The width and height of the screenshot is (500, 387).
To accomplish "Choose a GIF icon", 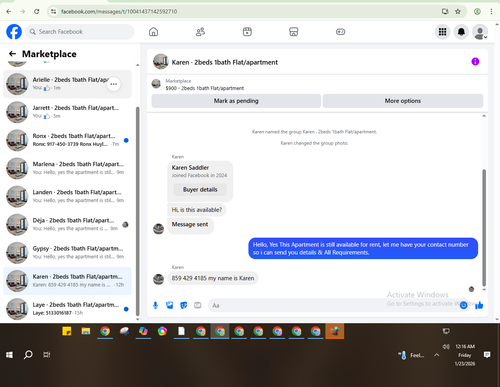I will [x=198, y=305].
